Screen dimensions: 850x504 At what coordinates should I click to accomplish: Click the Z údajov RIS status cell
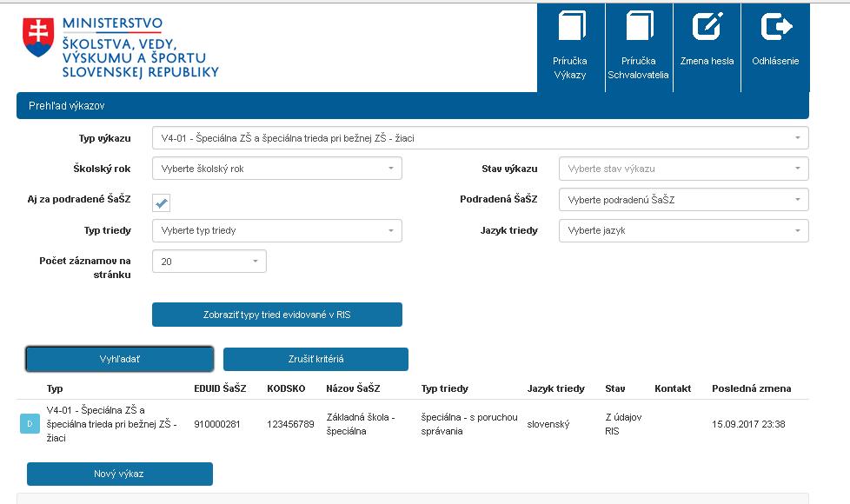coord(623,424)
